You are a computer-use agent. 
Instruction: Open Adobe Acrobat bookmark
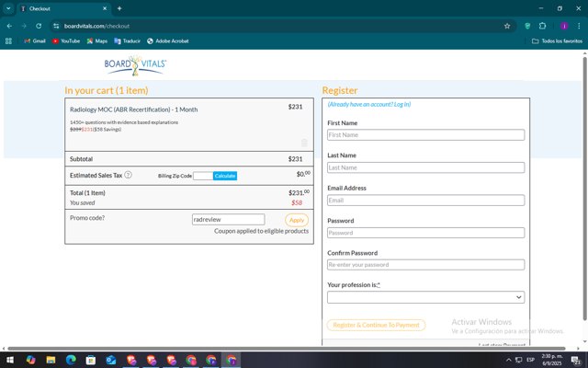(x=167, y=40)
